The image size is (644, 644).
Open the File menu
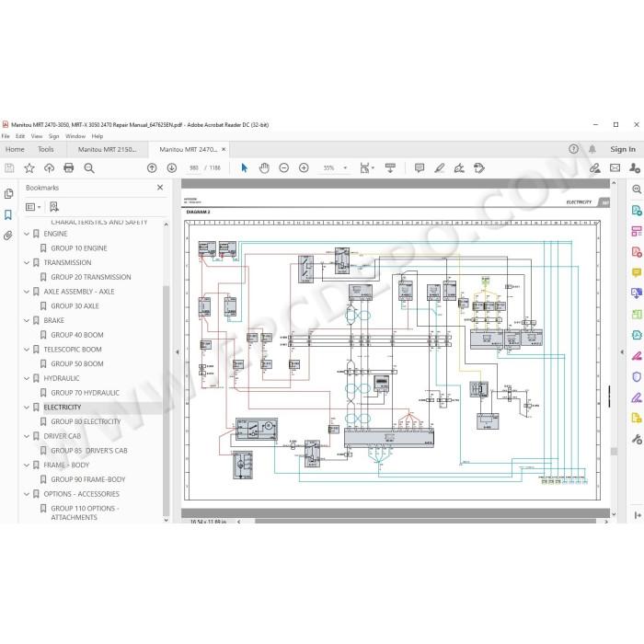coord(6,136)
